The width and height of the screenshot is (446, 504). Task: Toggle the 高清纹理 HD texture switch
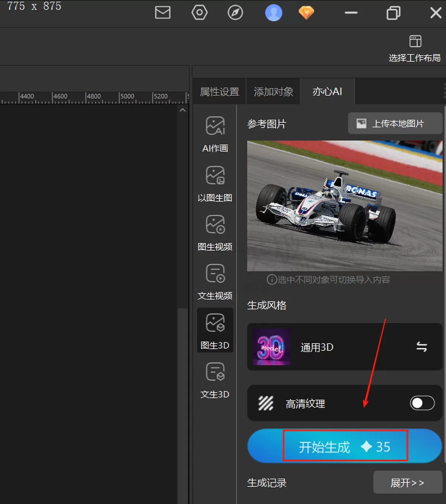(x=422, y=403)
